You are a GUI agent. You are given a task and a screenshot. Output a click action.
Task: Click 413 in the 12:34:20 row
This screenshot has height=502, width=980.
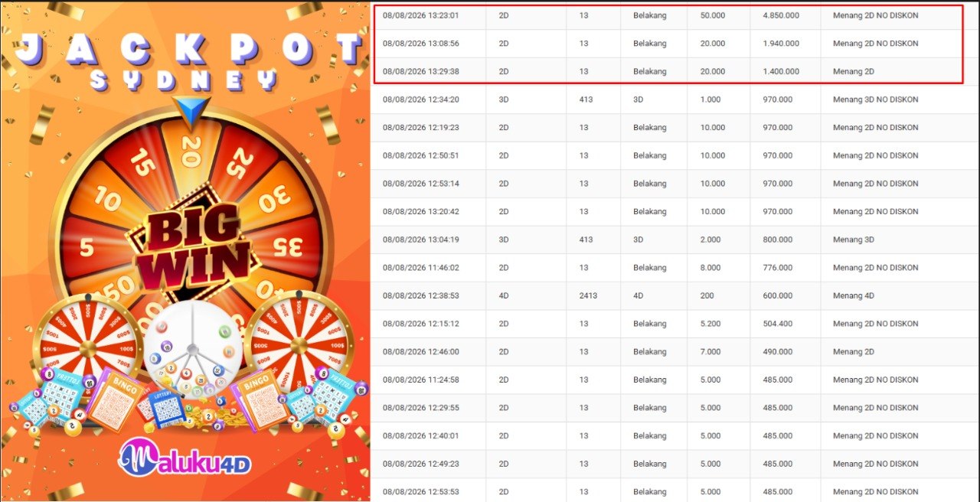click(x=586, y=99)
